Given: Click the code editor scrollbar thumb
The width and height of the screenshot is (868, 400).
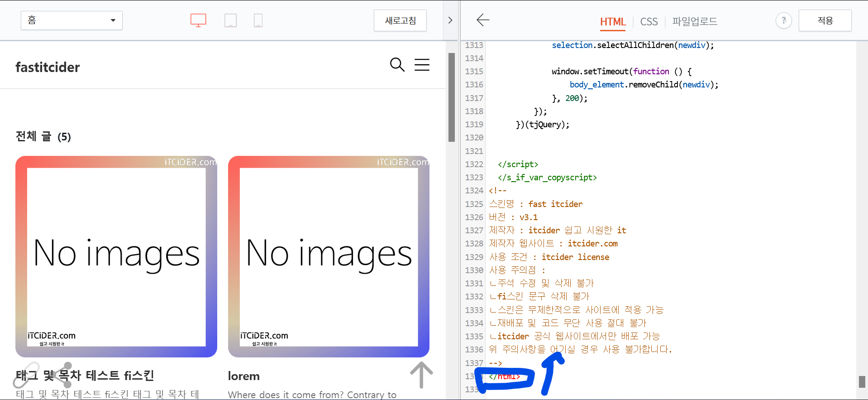Looking at the screenshot, I should [x=862, y=382].
